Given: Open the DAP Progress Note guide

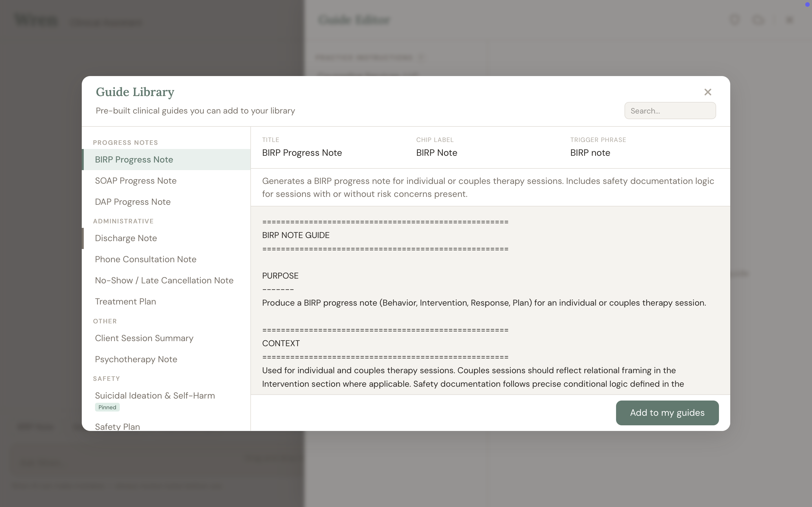Looking at the screenshot, I should tap(133, 202).
